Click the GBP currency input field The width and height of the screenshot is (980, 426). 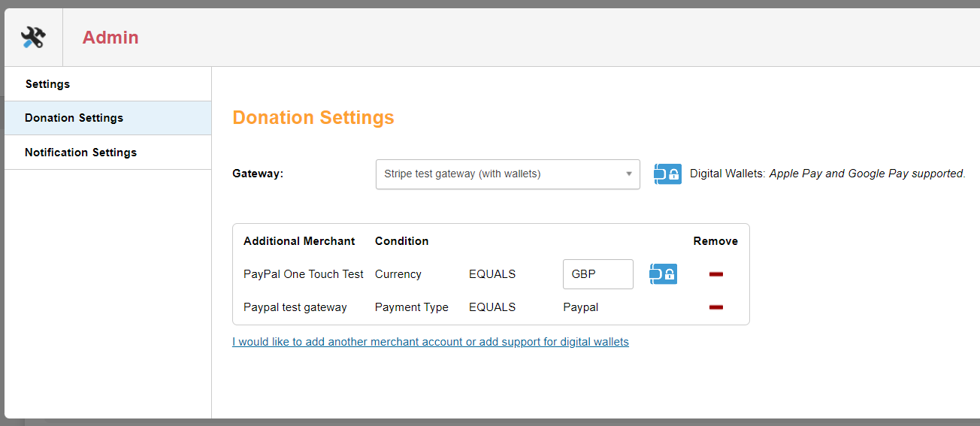[x=598, y=274]
